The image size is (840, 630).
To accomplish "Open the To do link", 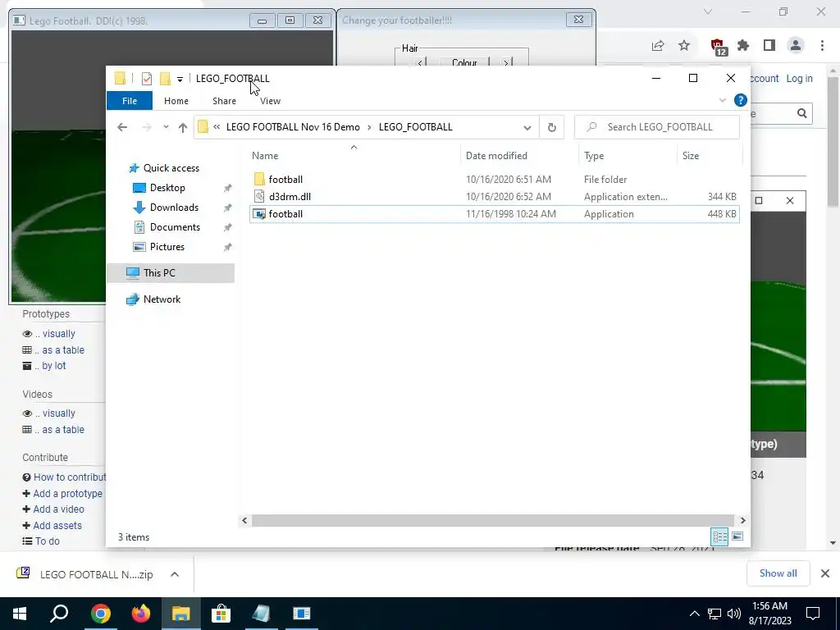I will coord(47,541).
